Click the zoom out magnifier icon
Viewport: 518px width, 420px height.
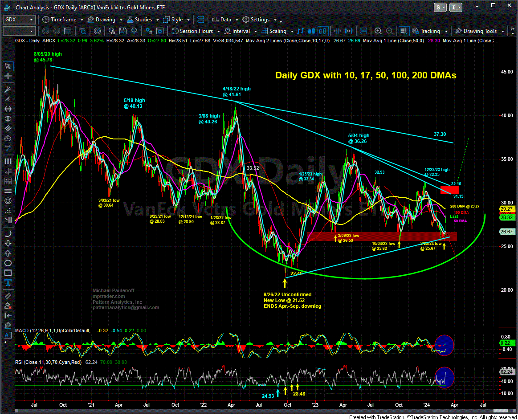[x=389, y=31]
